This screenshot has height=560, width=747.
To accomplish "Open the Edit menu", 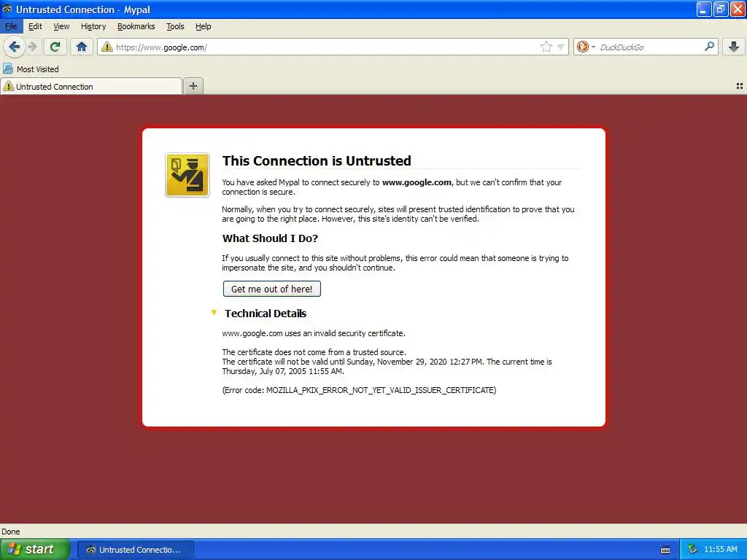I will pos(35,27).
